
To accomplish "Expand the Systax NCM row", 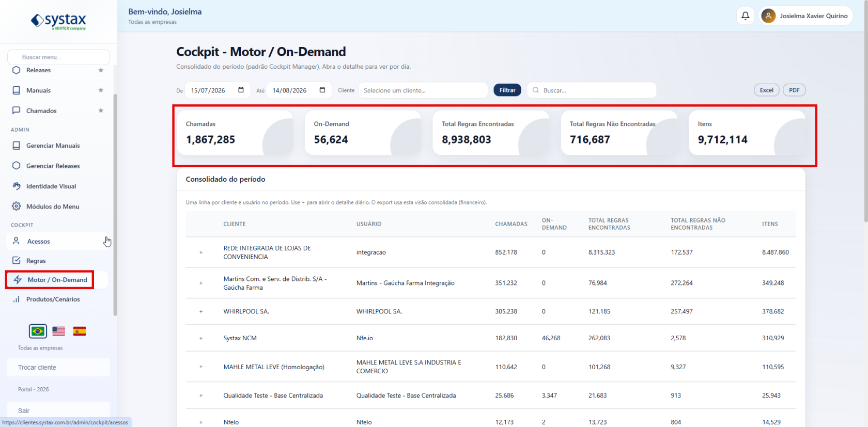I will coord(201,338).
